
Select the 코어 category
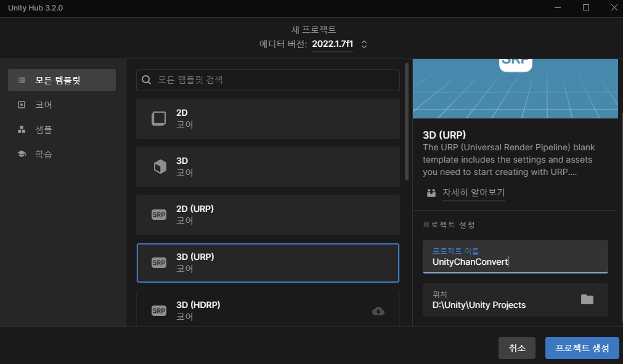[43, 105]
